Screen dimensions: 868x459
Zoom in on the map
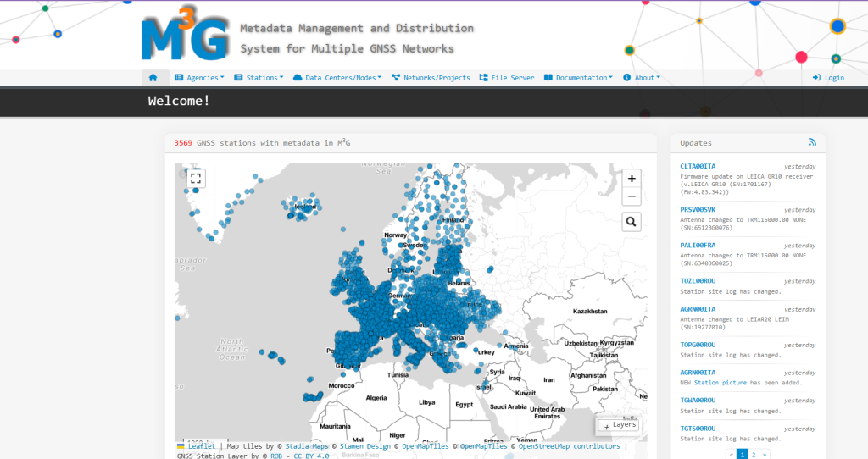[x=631, y=178]
